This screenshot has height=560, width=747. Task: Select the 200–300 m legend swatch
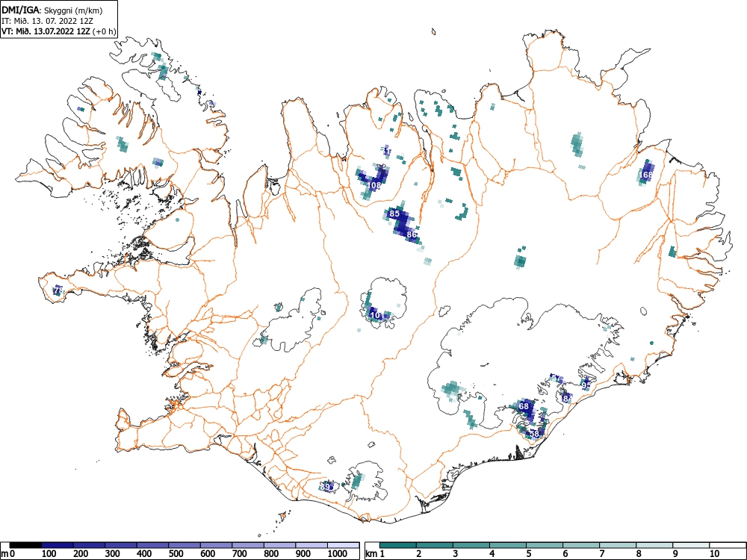coord(89,545)
